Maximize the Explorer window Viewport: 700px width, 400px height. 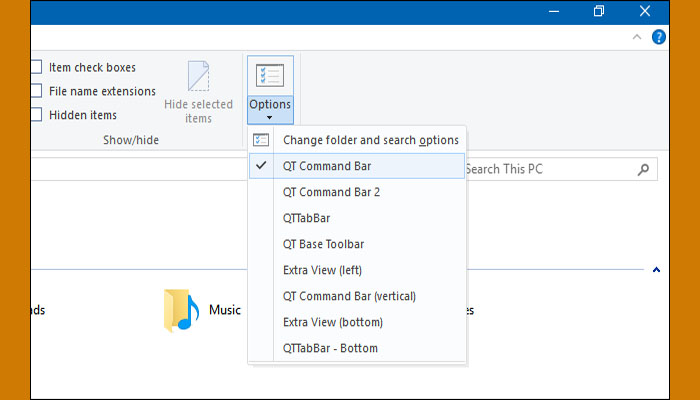point(598,11)
